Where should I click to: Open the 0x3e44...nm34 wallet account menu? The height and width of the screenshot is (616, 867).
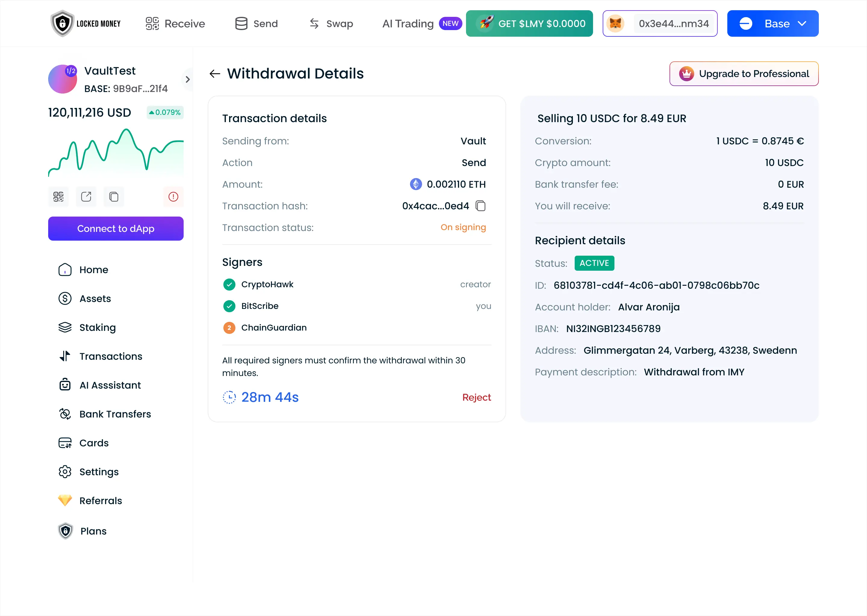(673, 23)
